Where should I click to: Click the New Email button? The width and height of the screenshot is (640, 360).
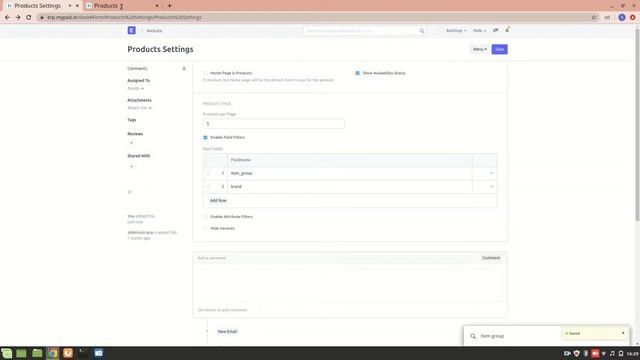[x=227, y=331]
